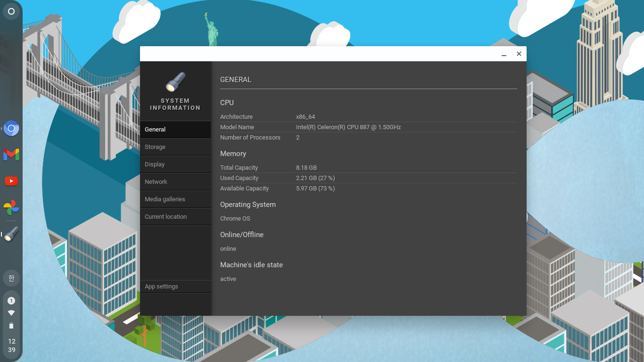Viewport: 644px width, 362px height.
Task: Open the notification count badge
Action: click(x=11, y=301)
